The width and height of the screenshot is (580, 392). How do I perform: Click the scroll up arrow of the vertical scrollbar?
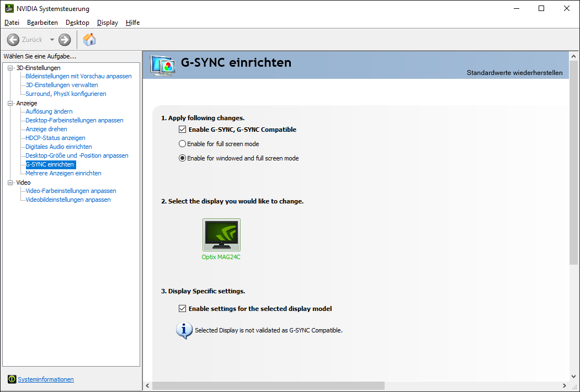(574, 56)
